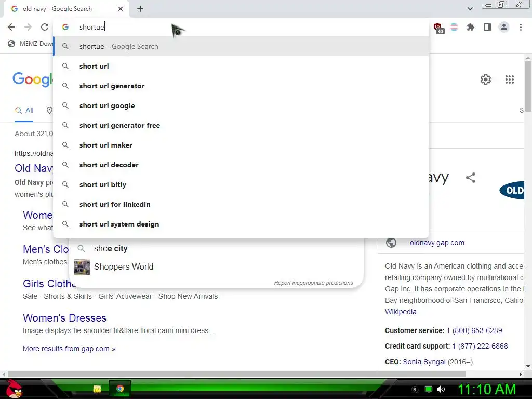Choose the 'short url' suggestion
532x399 pixels.
point(241,66)
